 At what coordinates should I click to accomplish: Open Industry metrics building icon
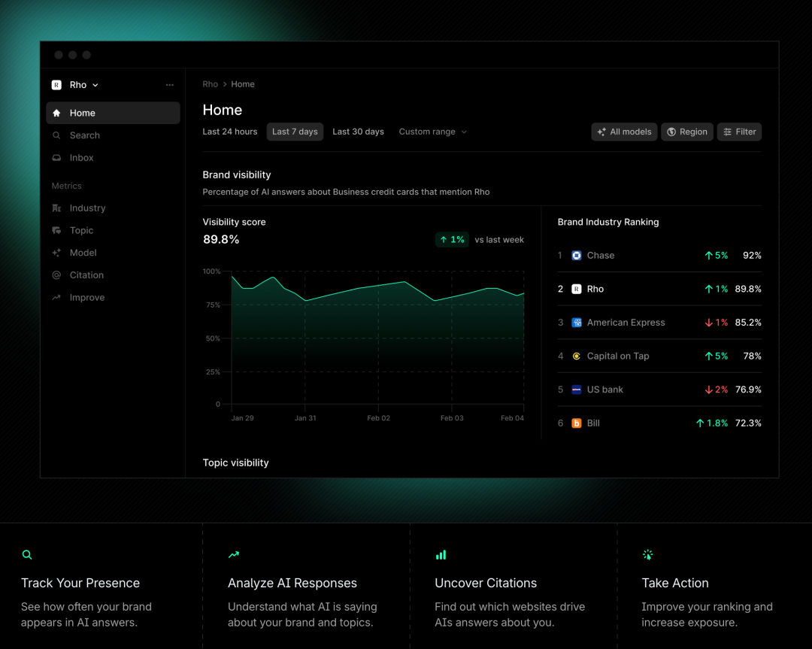(56, 208)
